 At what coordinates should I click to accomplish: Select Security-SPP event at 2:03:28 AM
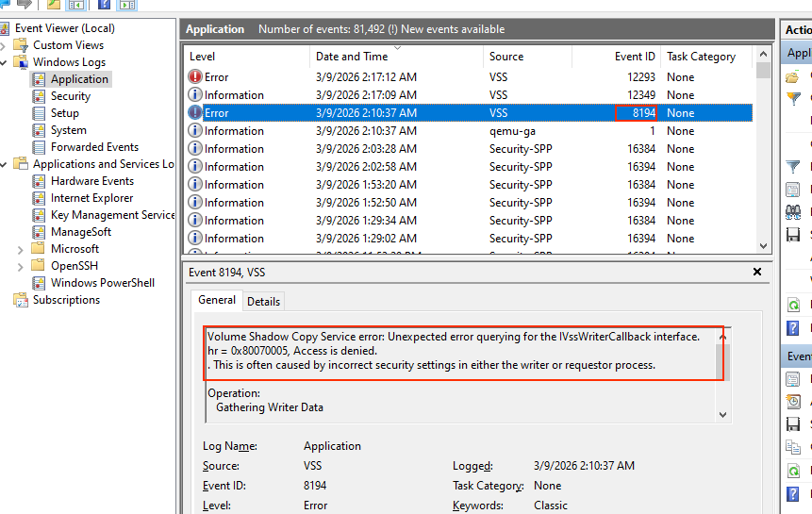(469, 149)
